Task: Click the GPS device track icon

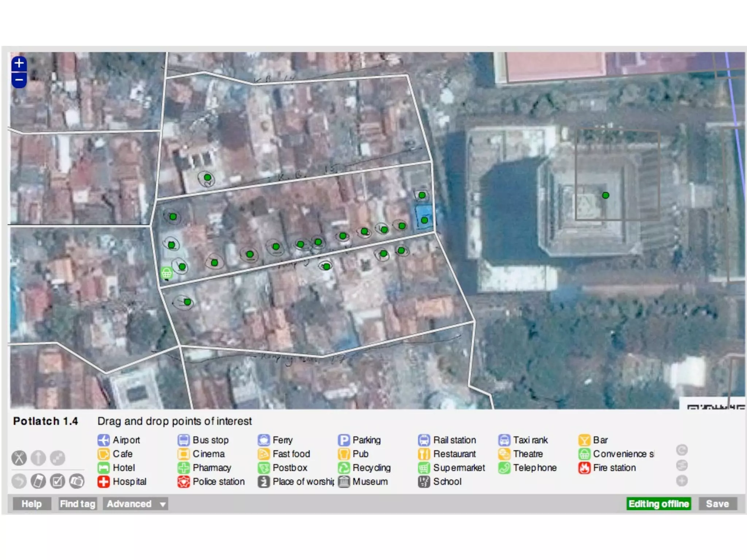Action: click(x=38, y=481)
